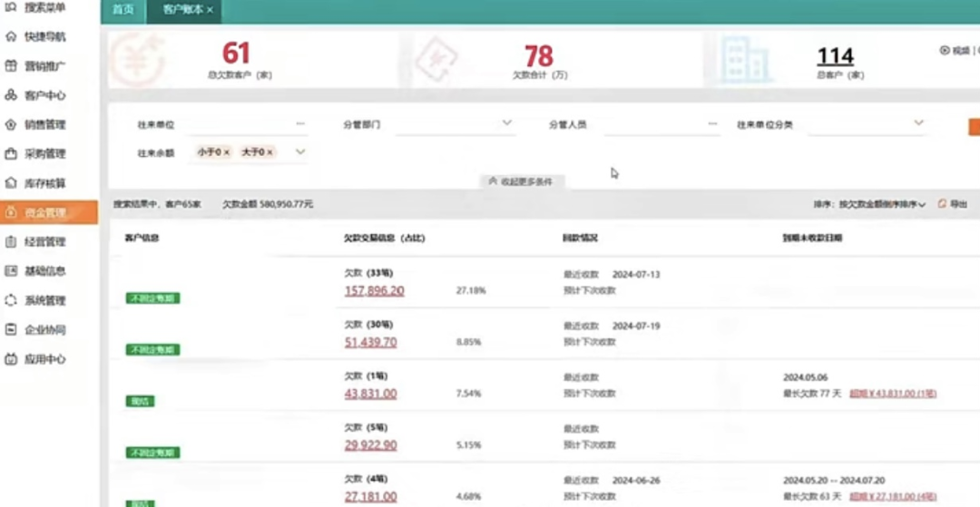Click the 客户信息 column header

pos(142,238)
